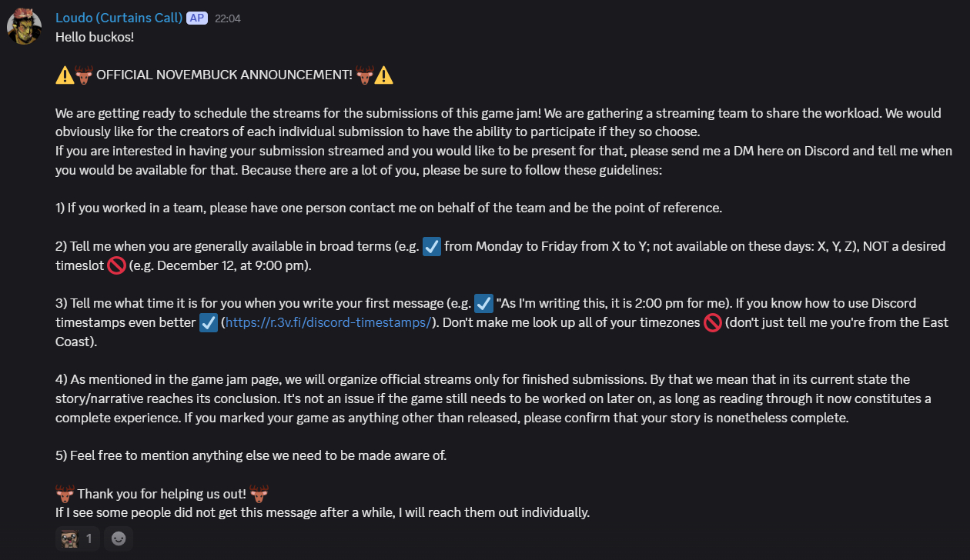
Task: Click checkmark before "As I'm writing this"
Action: (x=483, y=303)
